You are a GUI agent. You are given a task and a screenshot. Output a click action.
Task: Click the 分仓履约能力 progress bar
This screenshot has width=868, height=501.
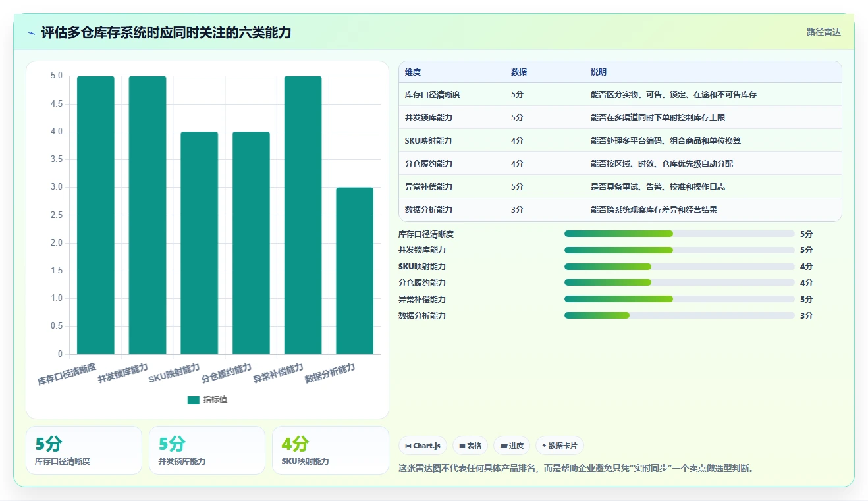pyautogui.click(x=680, y=283)
